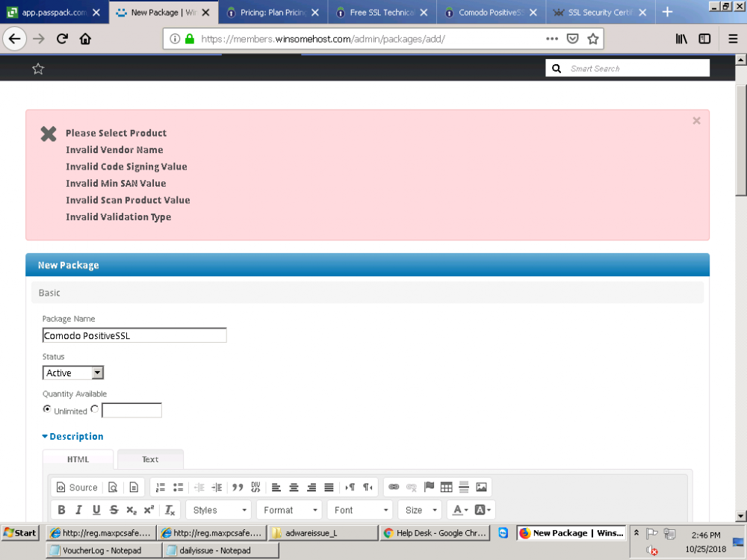The height and width of the screenshot is (560, 747).
Task: Open the Status dropdown showing Active
Action: click(x=73, y=373)
